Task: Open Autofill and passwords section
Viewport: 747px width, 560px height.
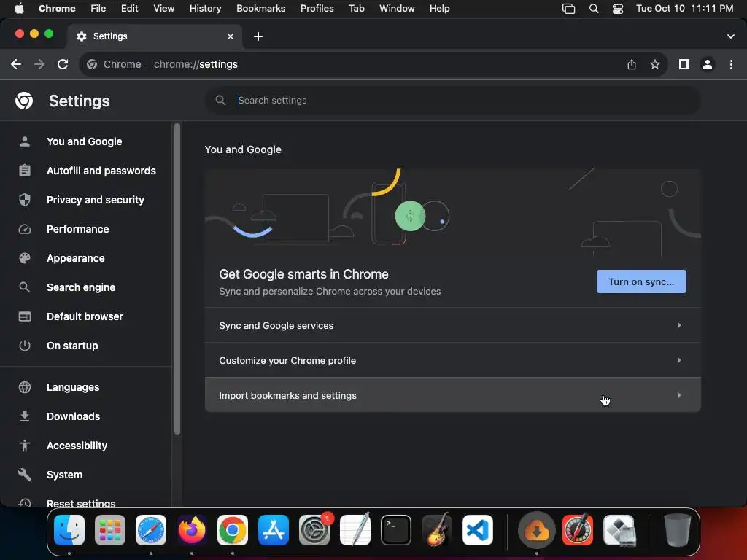Action: (101, 171)
